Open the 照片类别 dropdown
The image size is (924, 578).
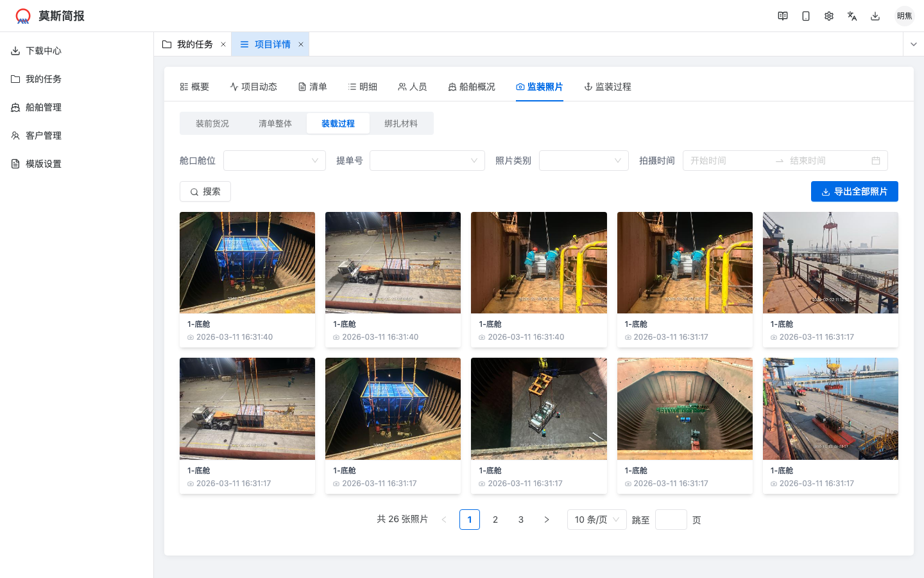point(583,161)
